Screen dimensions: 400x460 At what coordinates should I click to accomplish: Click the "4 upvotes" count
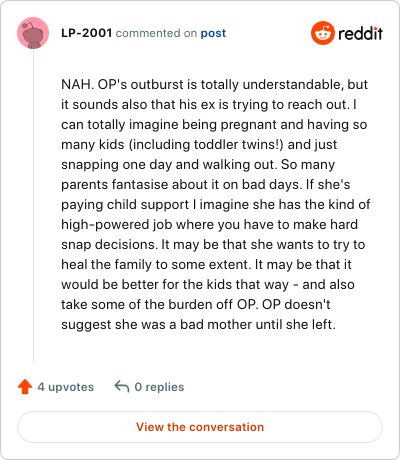[66, 387]
